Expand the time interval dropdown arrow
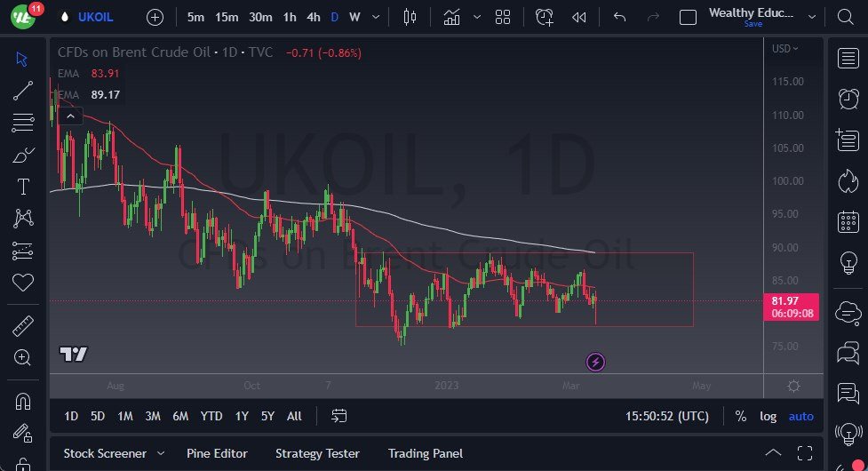This screenshot has width=868, height=471. (x=378, y=17)
